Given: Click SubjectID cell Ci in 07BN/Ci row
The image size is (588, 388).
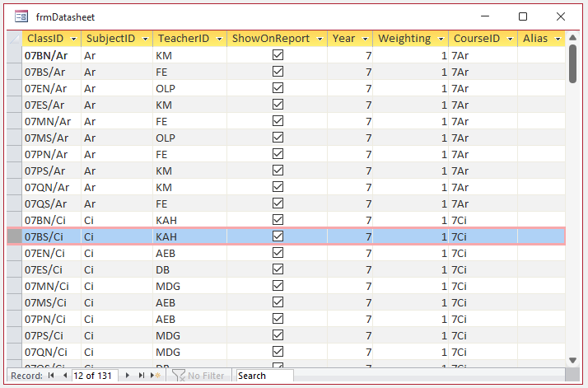Looking at the screenshot, I should (x=117, y=220).
